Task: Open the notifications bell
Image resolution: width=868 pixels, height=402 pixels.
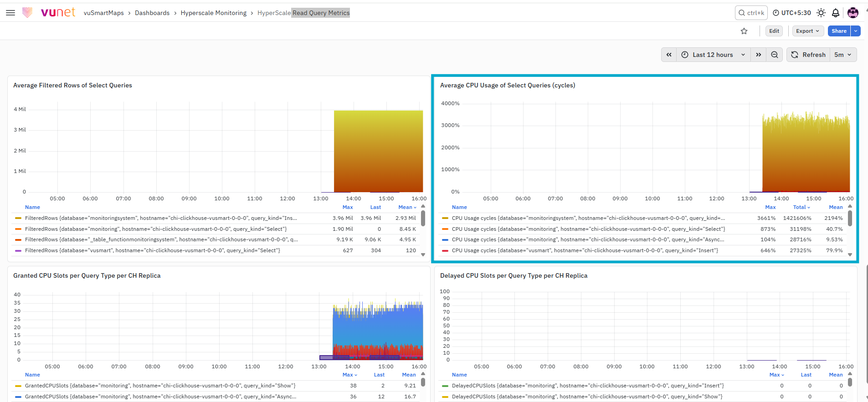Action: pyautogui.click(x=836, y=13)
